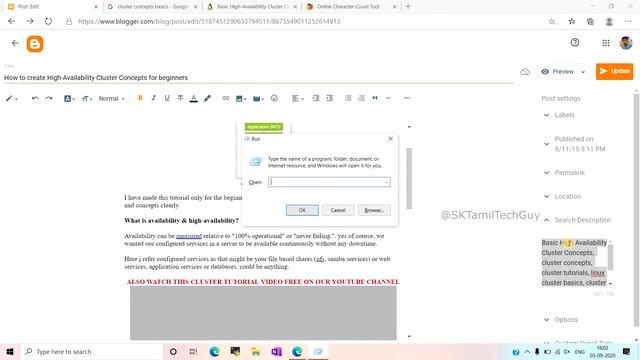Insert or edit a link
Screen dimensions: 640x360
(225, 98)
